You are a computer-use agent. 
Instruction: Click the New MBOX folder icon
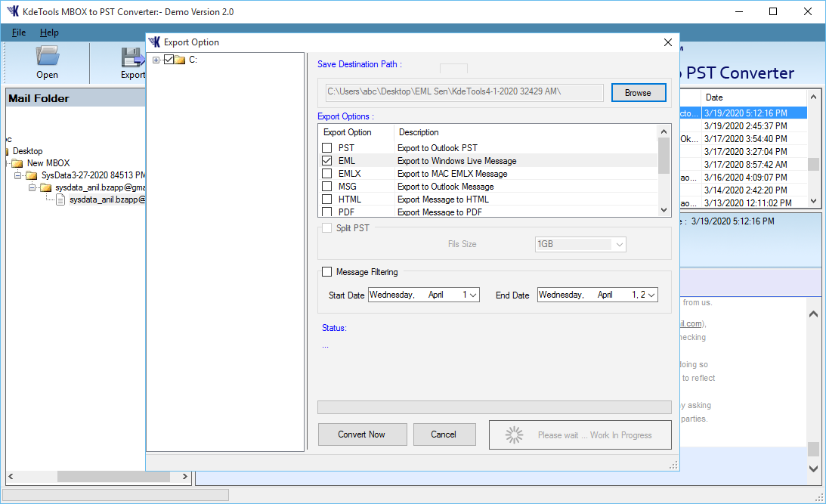tap(17, 163)
